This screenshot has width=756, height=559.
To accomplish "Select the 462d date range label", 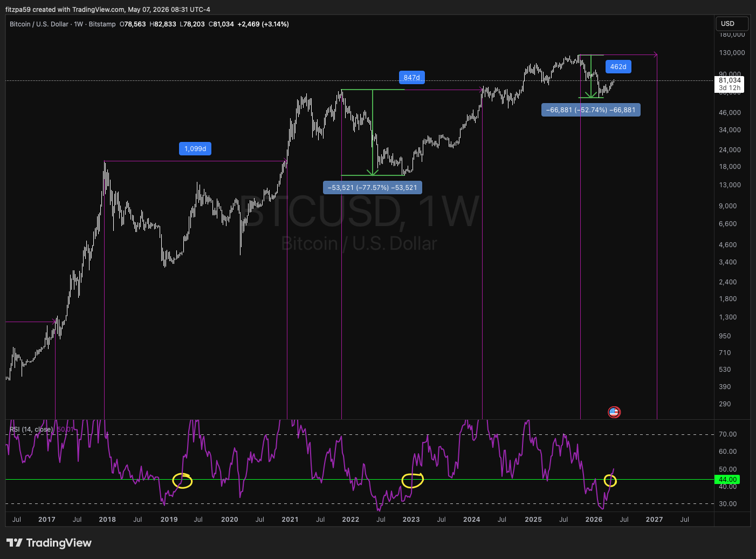I will click(x=618, y=67).
